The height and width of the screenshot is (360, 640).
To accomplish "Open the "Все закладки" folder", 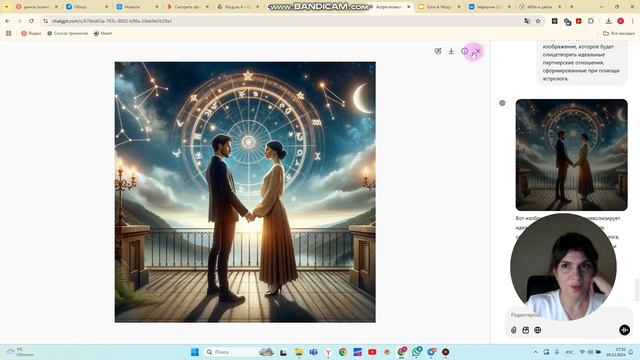I will [619, 33].
